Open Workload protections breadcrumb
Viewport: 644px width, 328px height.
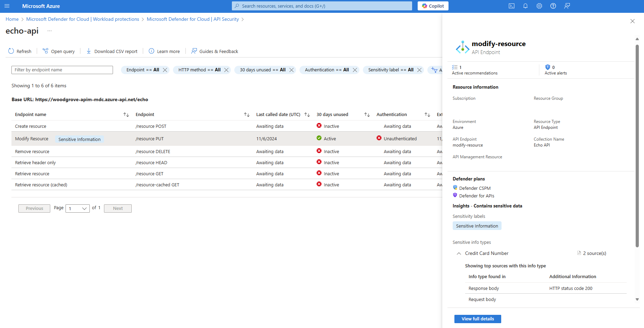(82, 19)
